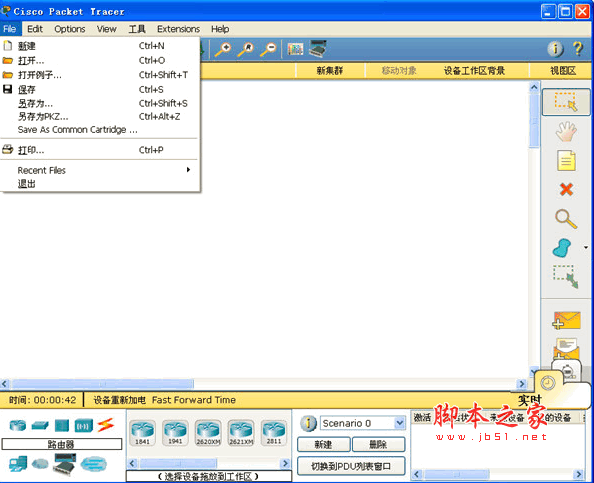Image resolution: width=594 pixels, height=483 pixels.
Task: Click Fast Forward Time
Action: tap(194, 400)
